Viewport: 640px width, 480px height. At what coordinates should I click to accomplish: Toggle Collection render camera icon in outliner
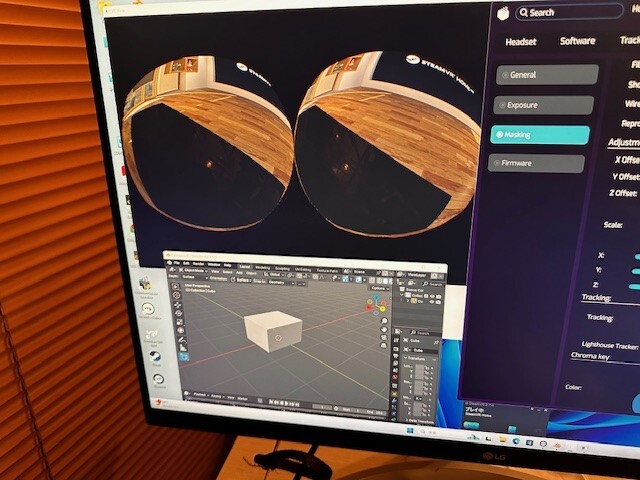pyautogui.click(x=438, y=297)
